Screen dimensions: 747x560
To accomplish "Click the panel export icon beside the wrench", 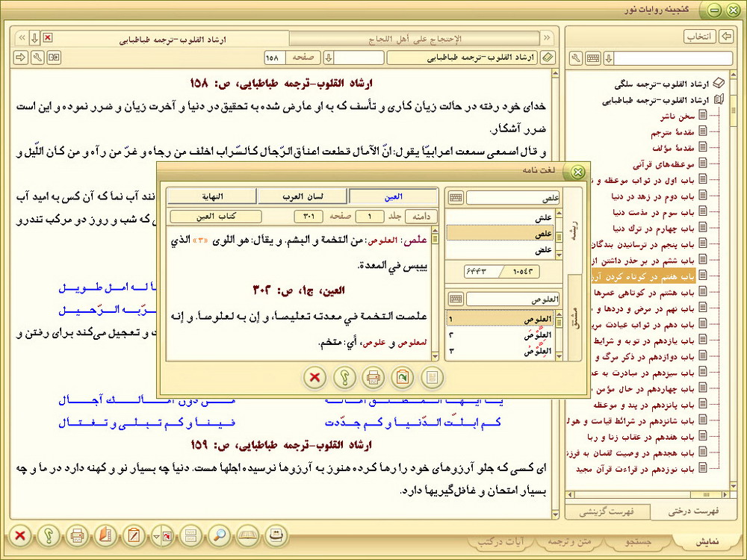I will [55, 57].
